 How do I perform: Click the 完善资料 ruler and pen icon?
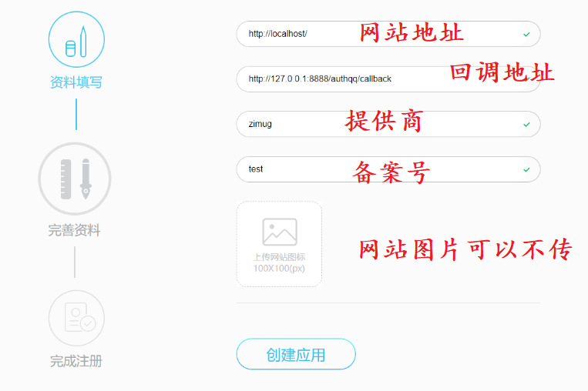point(75,179)
